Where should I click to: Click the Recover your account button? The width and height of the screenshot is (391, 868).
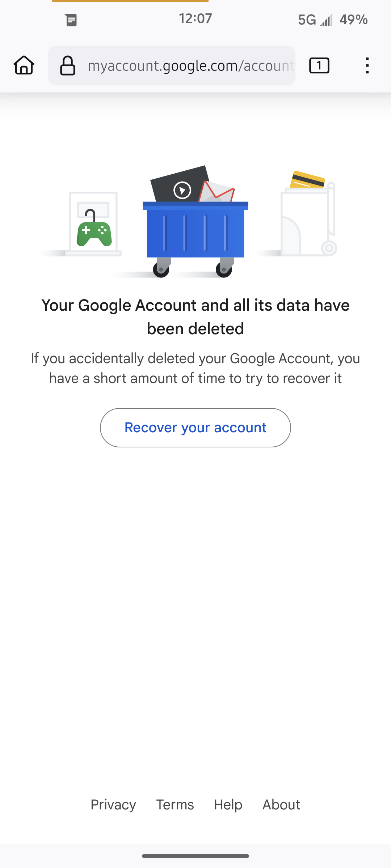[x=195, y=427]
